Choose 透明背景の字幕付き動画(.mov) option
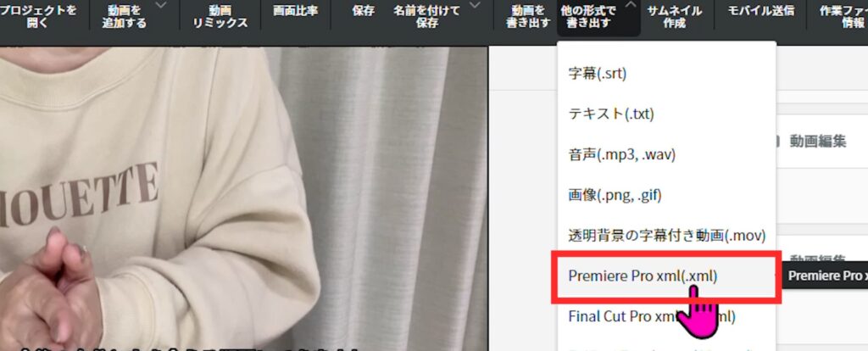Screen dimensions: 868x351 click(666, 236)
